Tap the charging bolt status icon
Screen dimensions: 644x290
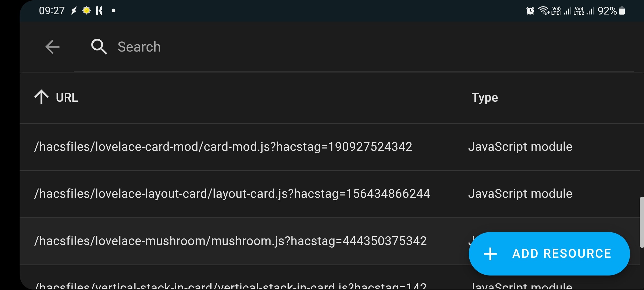click(x=74, y=11)
